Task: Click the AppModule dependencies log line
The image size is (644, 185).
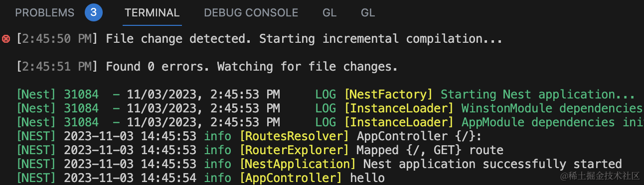Action: point(330,122)
